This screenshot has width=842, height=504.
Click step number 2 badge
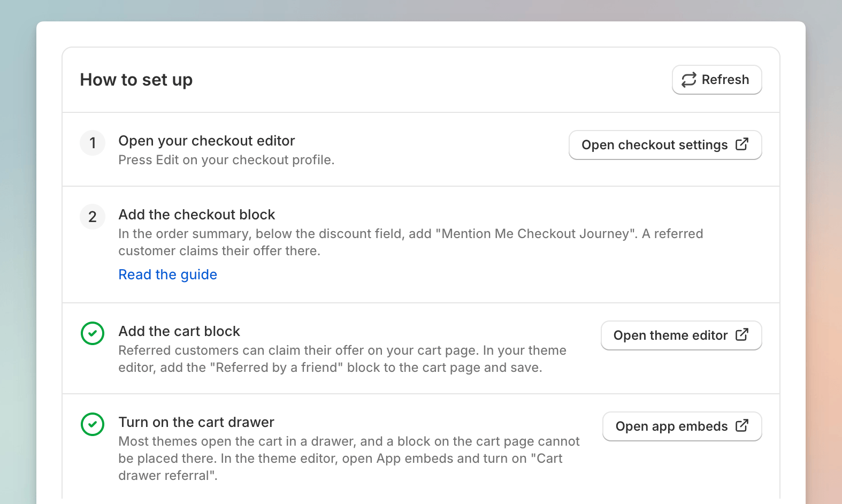[x=93, y=217]
